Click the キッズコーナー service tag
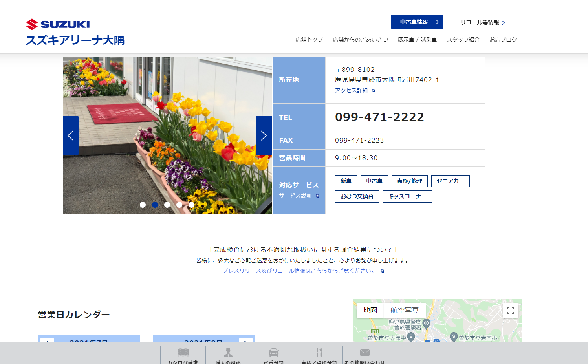This screenshot has width=588, height=364. [x=407, y=196]
